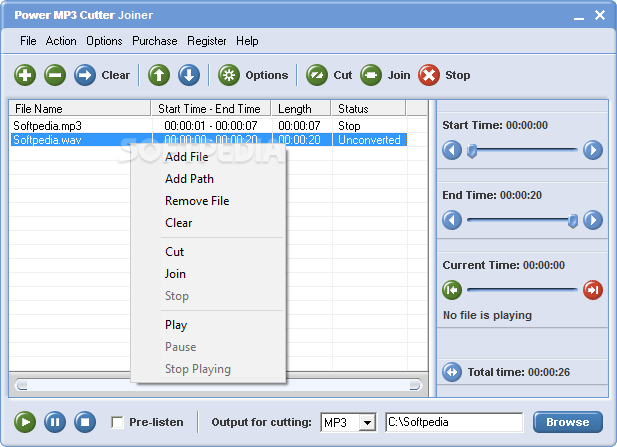Click the Clear label in toolbar
This screenshot has height=447, width=617.
point(115,75)
